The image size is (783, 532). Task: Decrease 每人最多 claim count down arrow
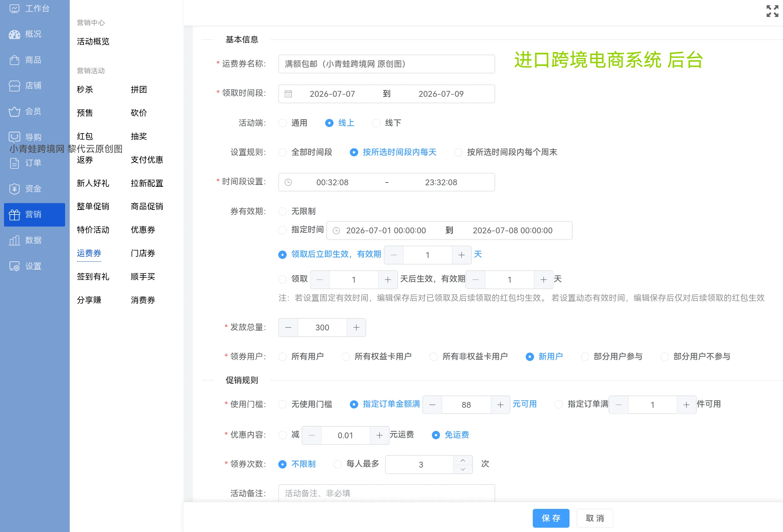[x=463, y=469]
